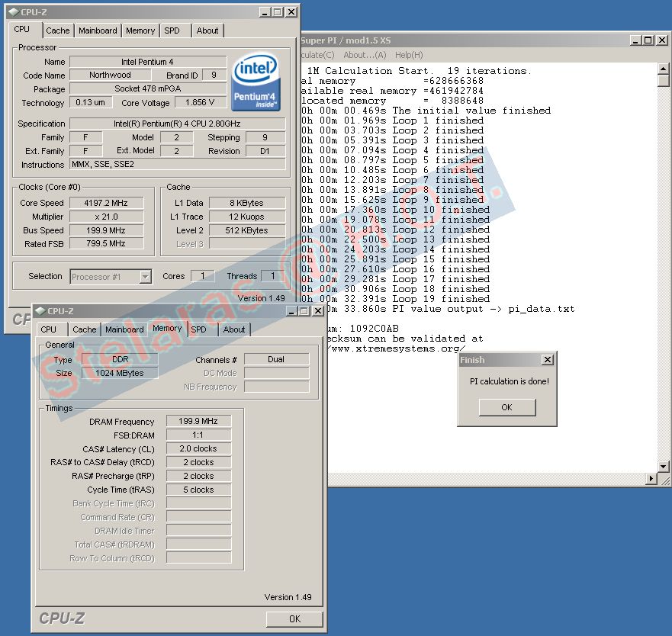Click the RAS# Precharge 2 clocks field

(198, 476)
